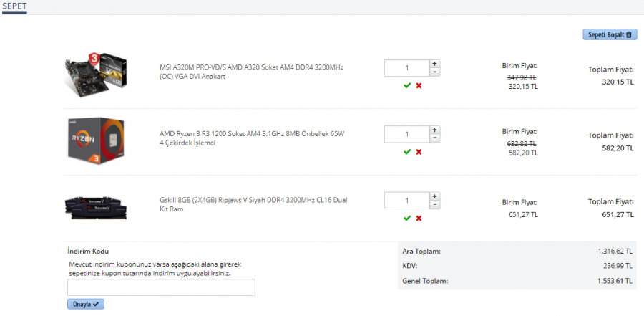Click the discount code input field

(161, 287)
